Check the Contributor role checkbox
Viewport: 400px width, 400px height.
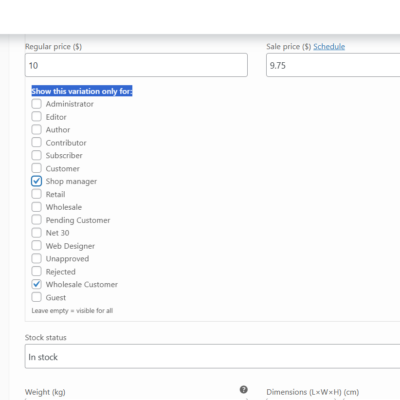(x=36, y=142)
